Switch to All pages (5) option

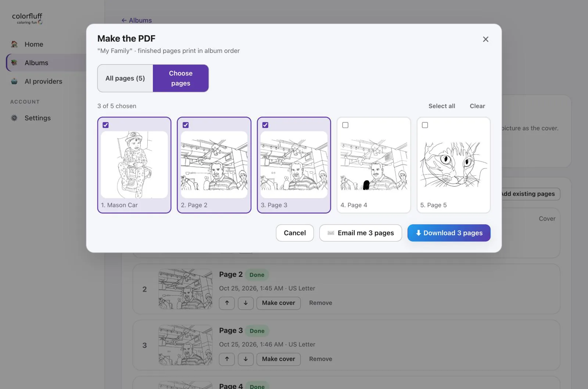coord(125,78)
